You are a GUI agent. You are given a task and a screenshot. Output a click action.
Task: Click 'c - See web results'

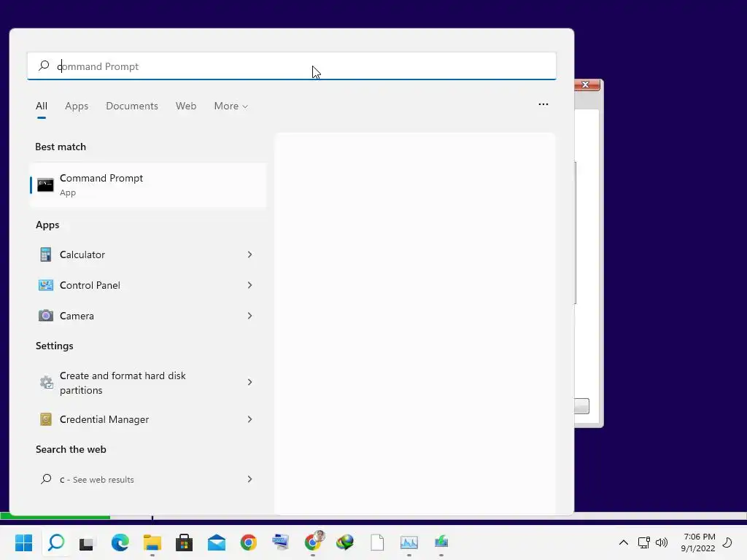pyautogui.click(x=148, y=479)
